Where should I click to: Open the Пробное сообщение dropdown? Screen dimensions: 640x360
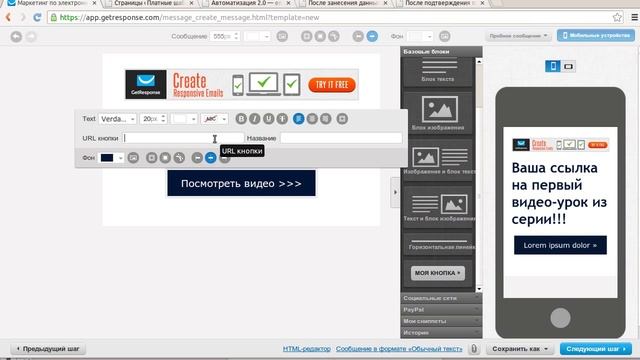tap(518, 36)
